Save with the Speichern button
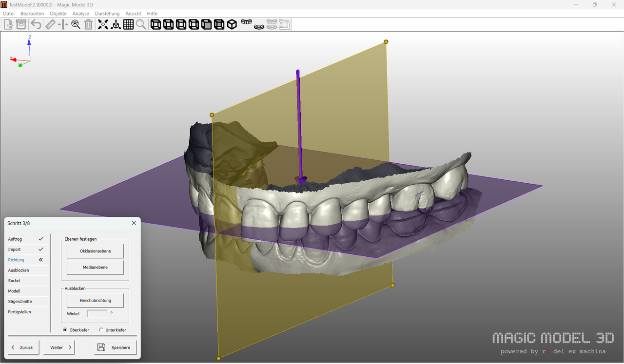Screen dimensions: 624x364 point(116,347)
